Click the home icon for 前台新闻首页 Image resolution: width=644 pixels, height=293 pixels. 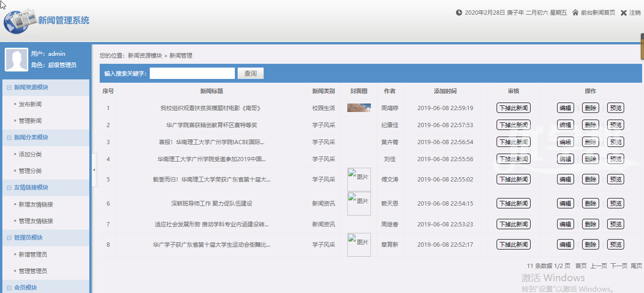click(575, 13)
